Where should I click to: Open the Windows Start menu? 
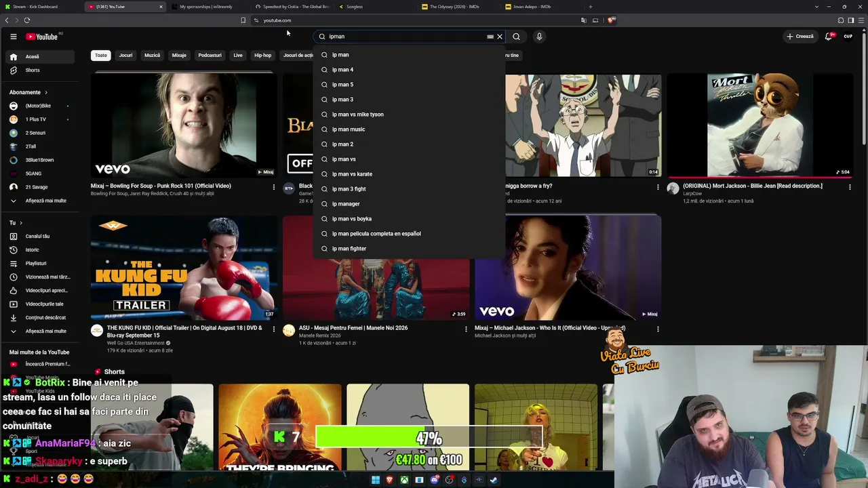tap(375, 480)
